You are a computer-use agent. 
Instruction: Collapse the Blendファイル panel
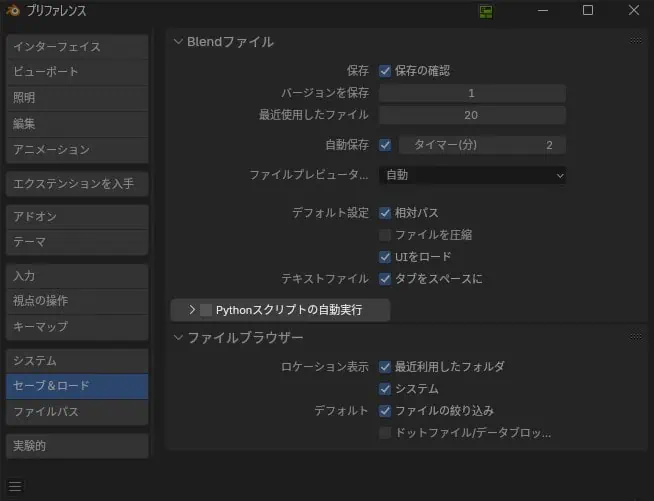click(x=178, y=41)
